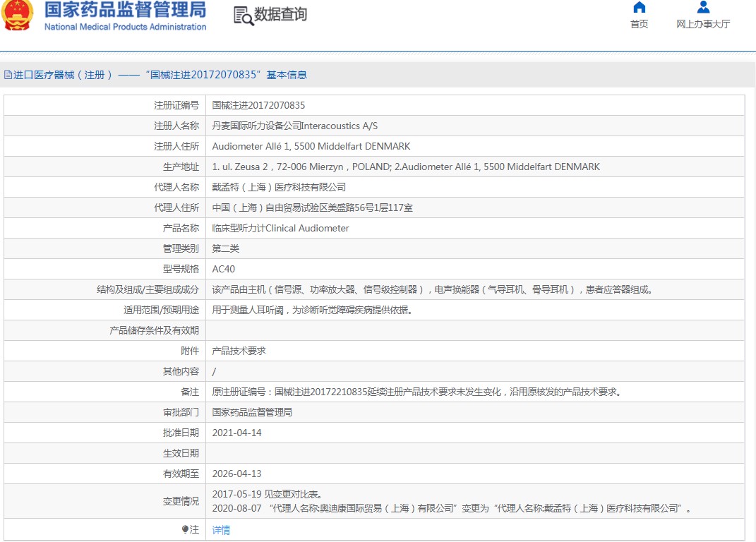
Task: Click the 首页 text link
Action: point(640,24)
